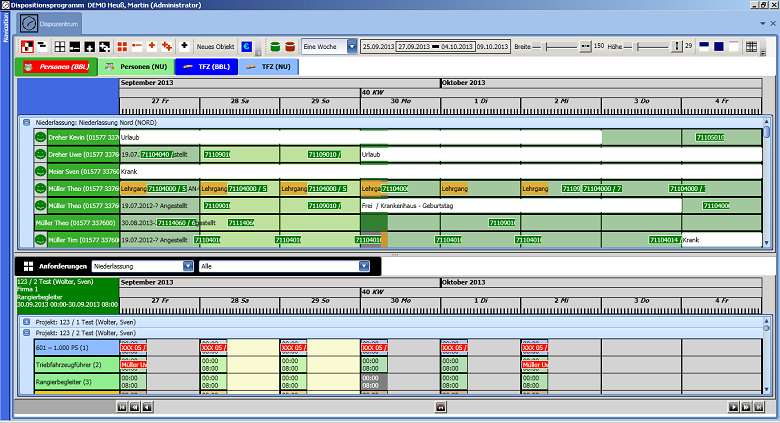Image resolution: width=780 pixels, height=423 pixels.
Task: Click the staggered black bars icon
Action: pos(42,47)
